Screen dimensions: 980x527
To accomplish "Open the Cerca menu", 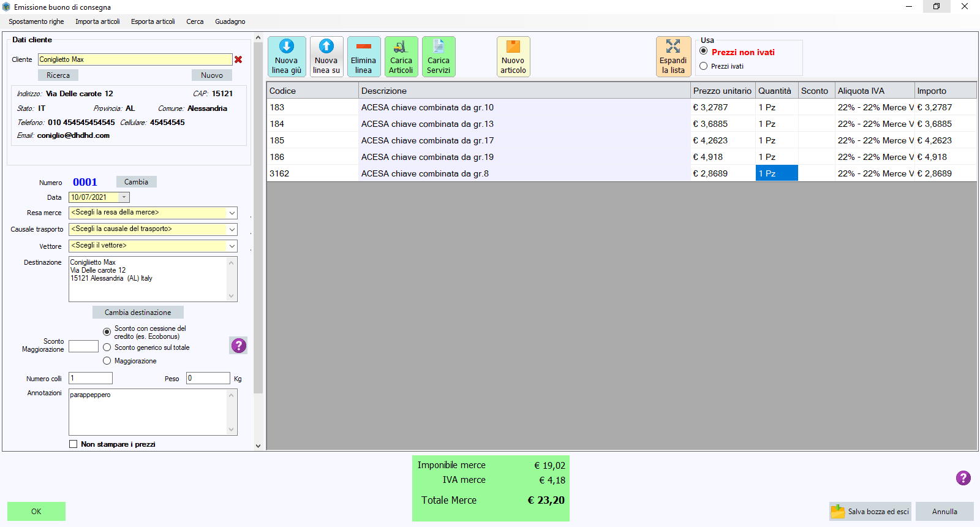I will click(195, 21).
